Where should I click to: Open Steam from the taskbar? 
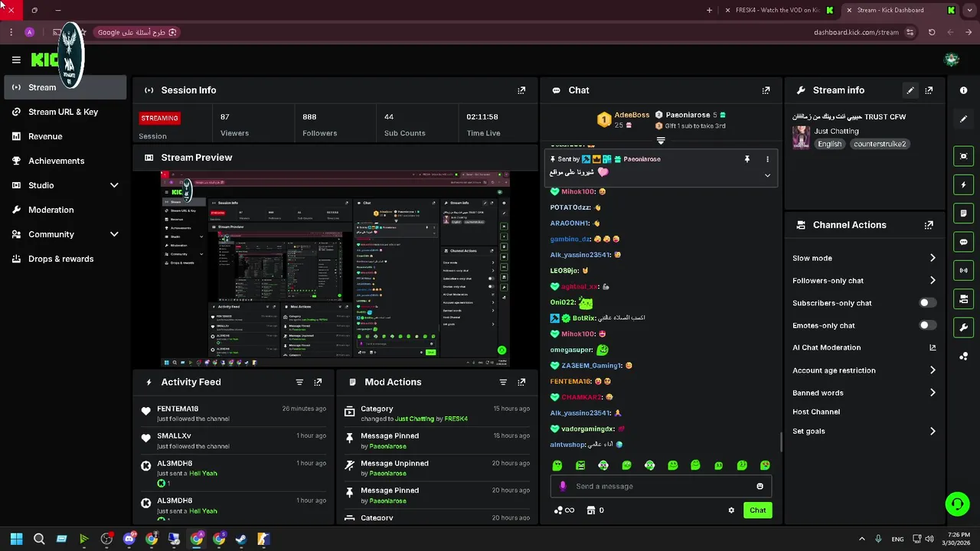241,539
